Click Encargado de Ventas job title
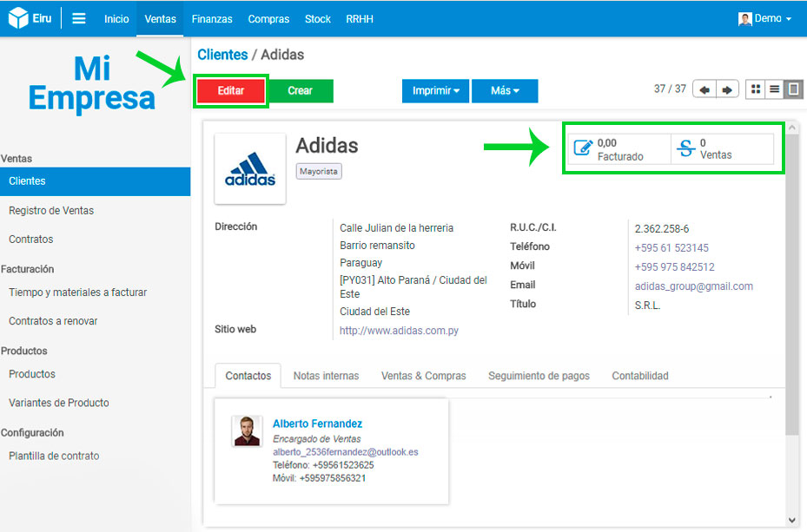 [316, 438]
